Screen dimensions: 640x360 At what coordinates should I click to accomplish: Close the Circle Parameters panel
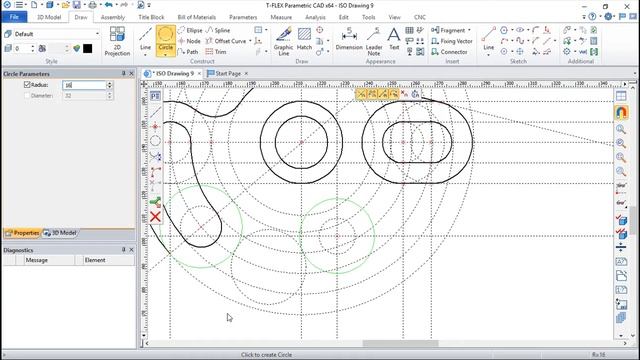pyautogui.click(x=131, y=73)
